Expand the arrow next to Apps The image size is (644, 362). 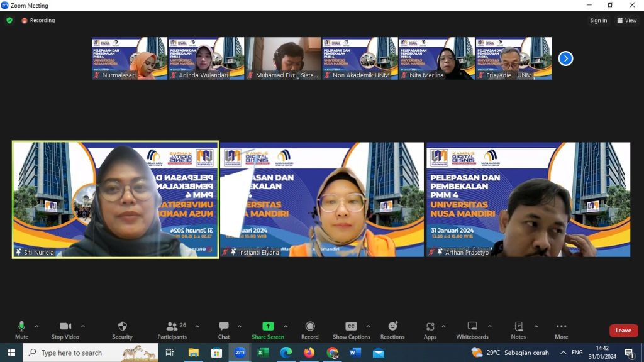(x=443, y=326)
